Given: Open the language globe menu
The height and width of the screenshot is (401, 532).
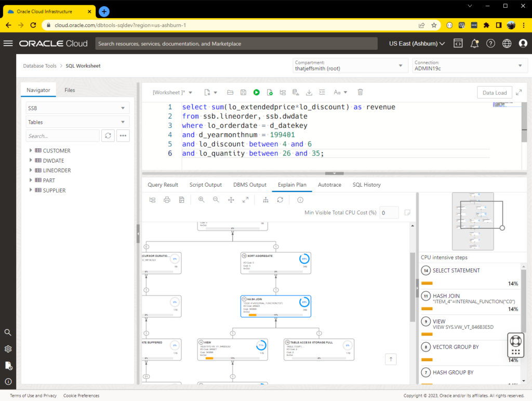Looking at the screenshot, I should 507,44.
